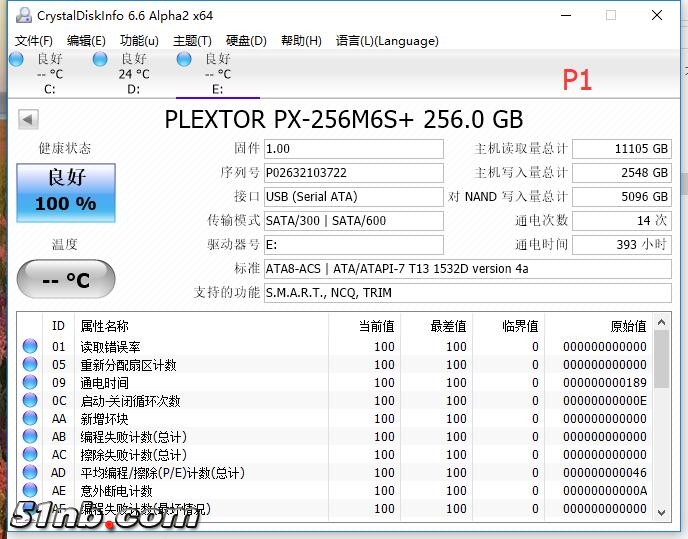Select drive D: status orb showing 24 °C

(x=101, y=59)
